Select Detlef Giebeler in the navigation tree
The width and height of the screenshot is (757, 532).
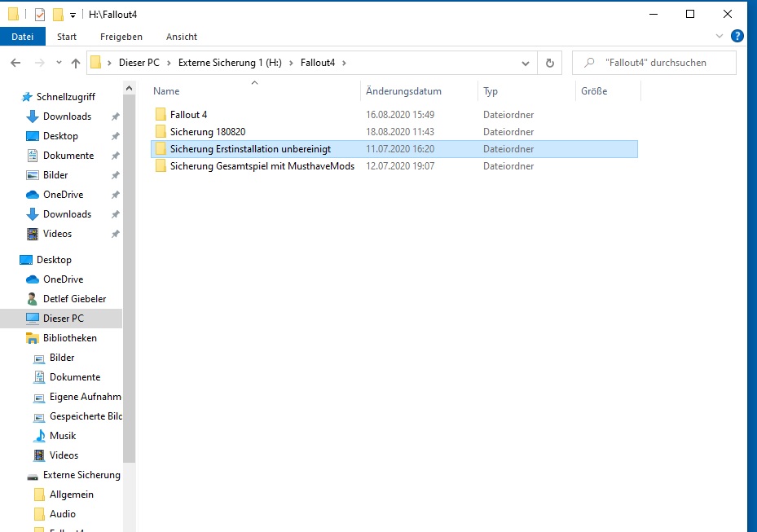coord(74,299)
